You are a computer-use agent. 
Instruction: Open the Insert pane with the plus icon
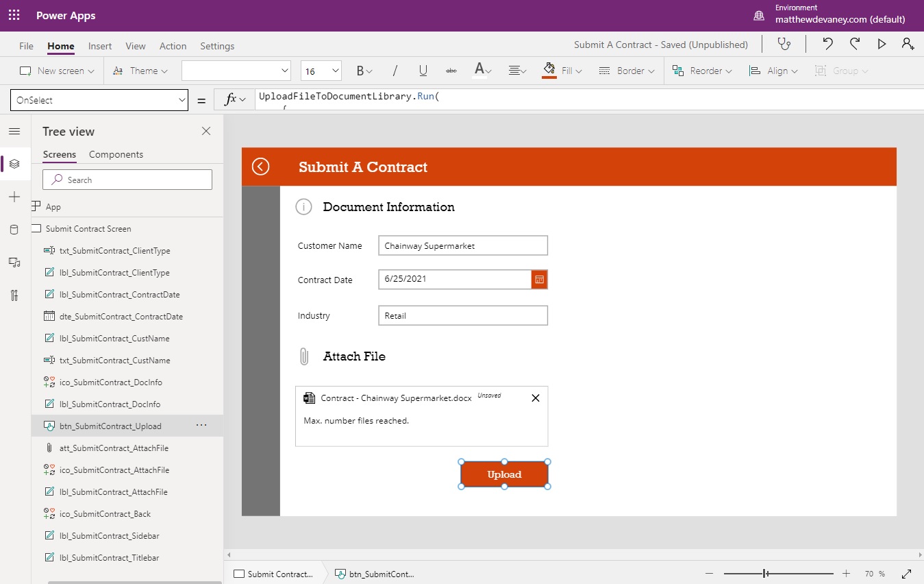coord(14,197)
